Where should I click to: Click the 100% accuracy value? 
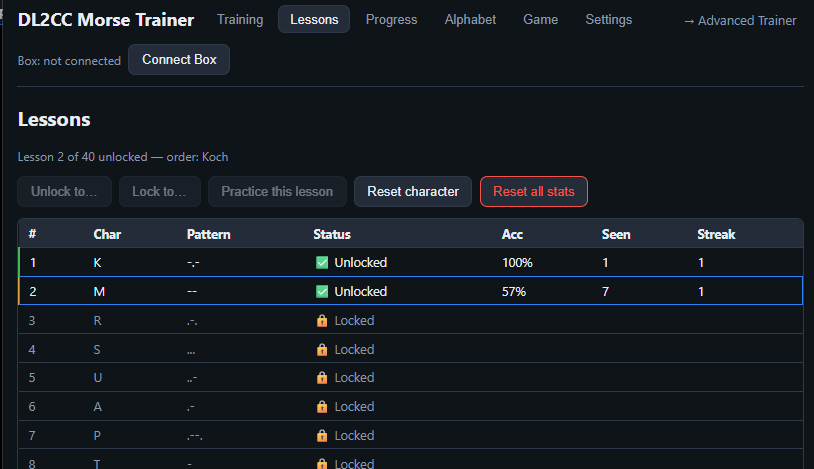click(517, 263)
